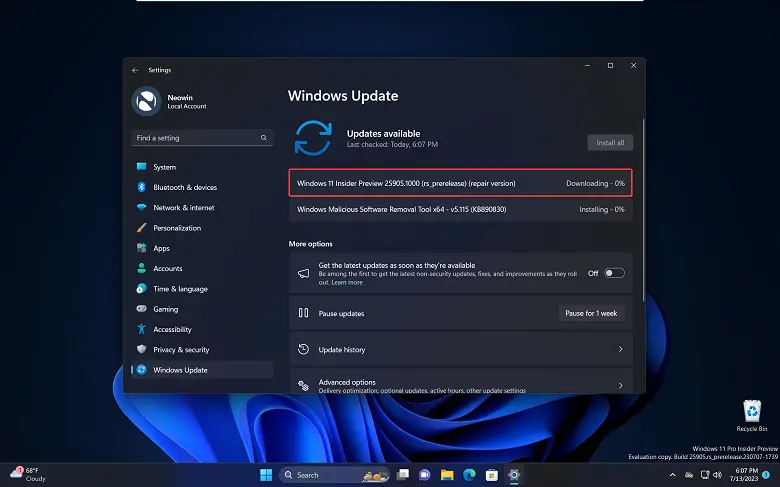Click the Neowin Local Account name
Screen dimensions: 780x487
coord(187,101)
